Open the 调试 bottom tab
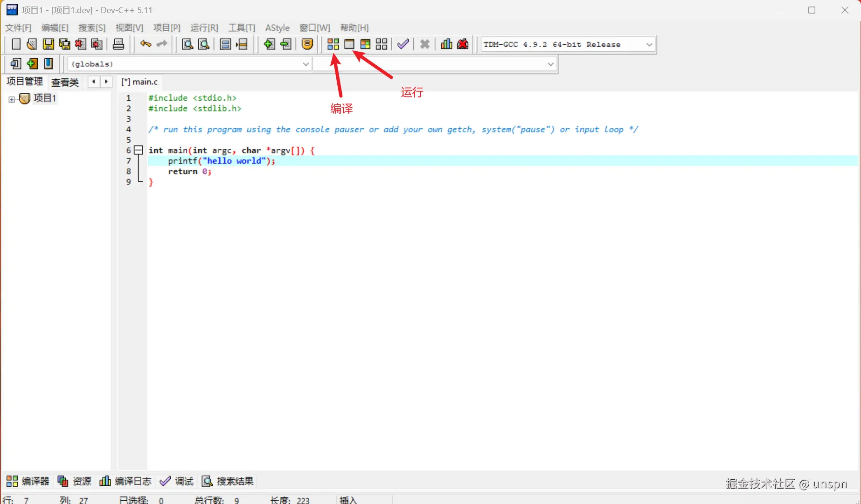The height and width of the screenshot is (504, 861). [176, 481]
